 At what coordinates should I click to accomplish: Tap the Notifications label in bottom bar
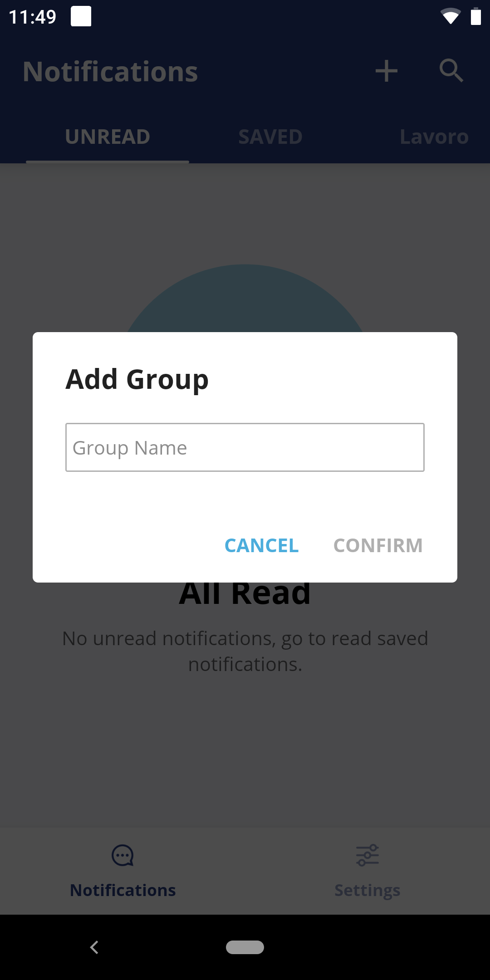[122, 890]
